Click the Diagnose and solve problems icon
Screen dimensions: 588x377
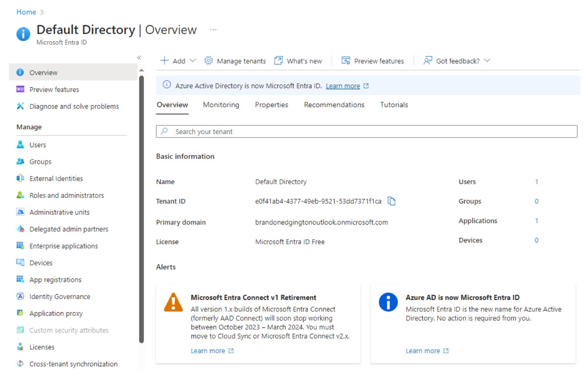coord(20,106)
